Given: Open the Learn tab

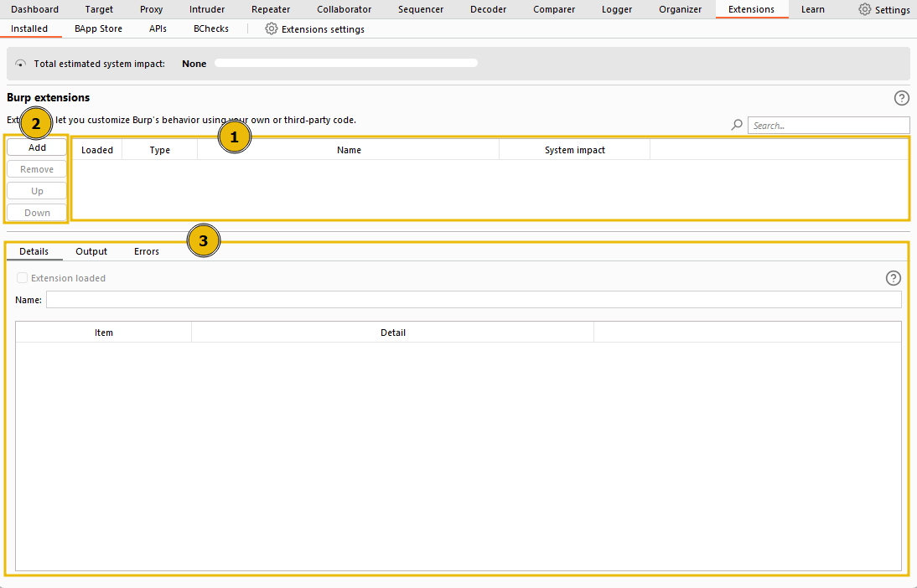Looking at the screenshot, I should coord(812,9).
